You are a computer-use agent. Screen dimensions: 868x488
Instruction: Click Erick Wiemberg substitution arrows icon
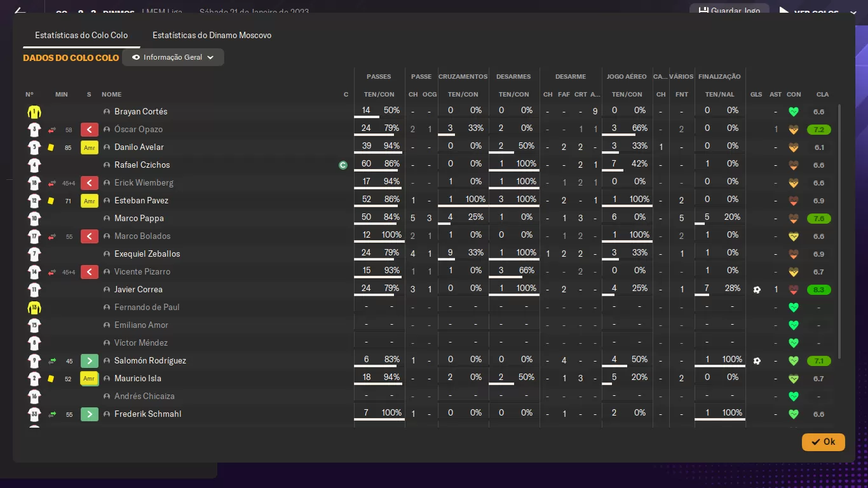tap(52, 183)
